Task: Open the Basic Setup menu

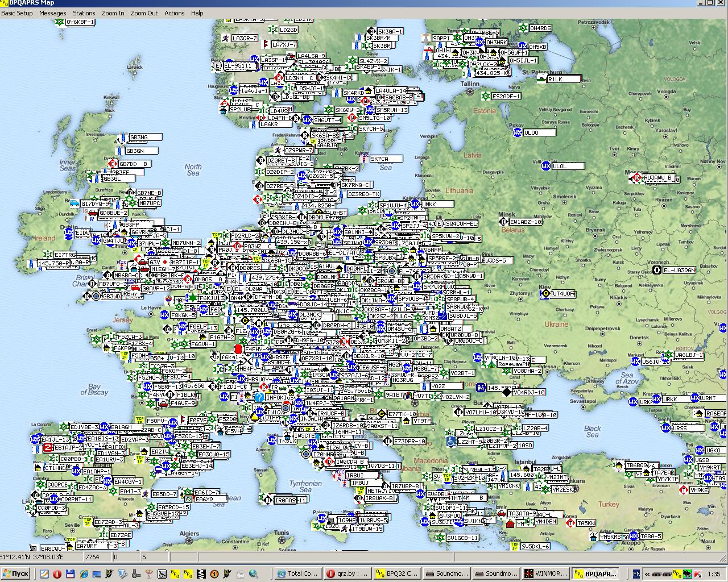Action: (x=17, y=13)
